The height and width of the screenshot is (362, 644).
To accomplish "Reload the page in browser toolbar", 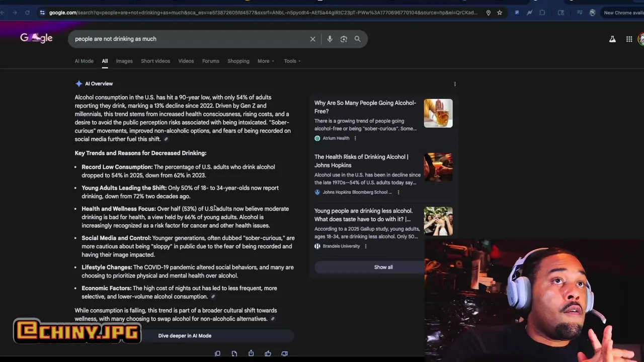I will [27, 13].
